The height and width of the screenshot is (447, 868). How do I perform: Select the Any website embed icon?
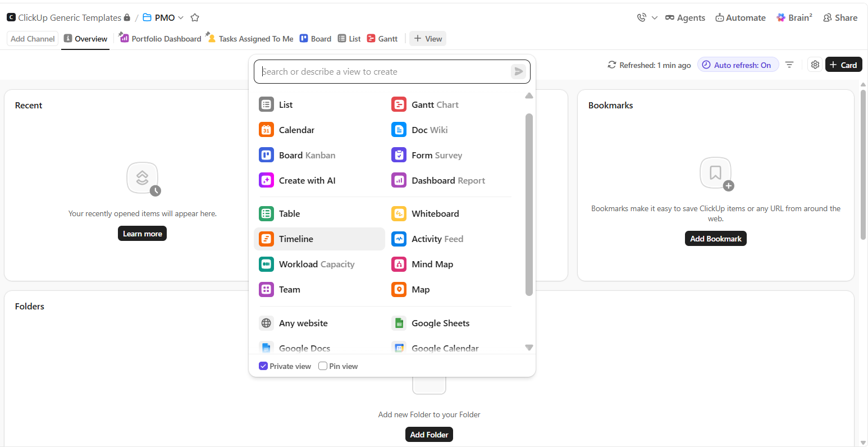(266, 323)
